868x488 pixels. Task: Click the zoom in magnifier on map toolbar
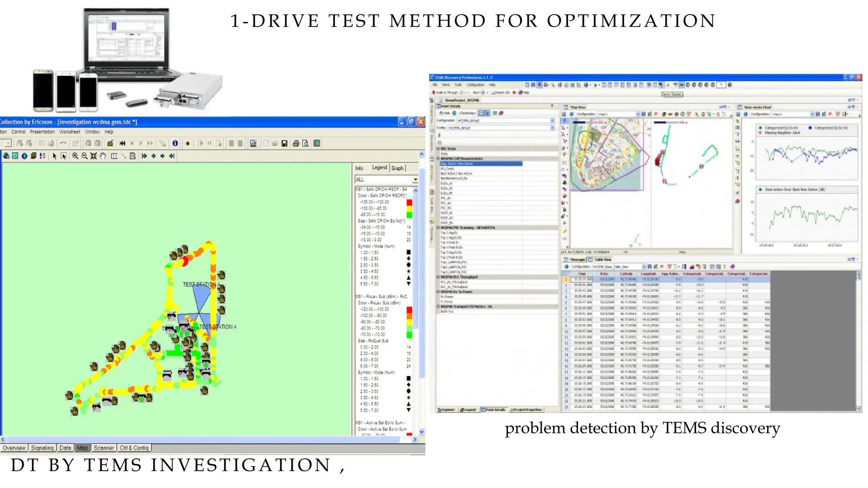[75, 156]
